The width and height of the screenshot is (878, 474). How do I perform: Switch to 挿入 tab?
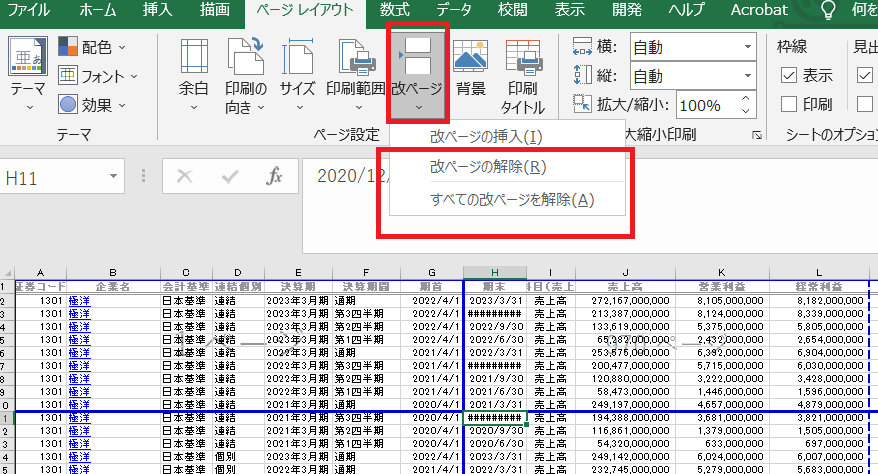(x=157, y=10)
